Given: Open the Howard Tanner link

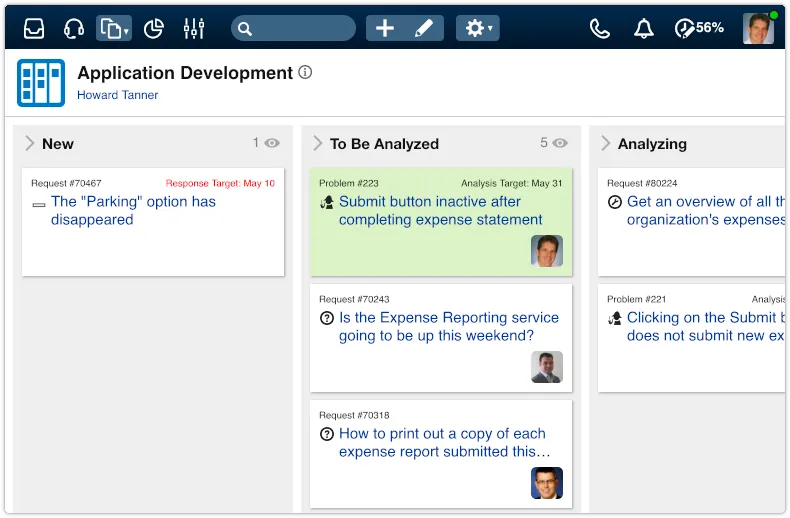Looking at the screenshot, I should pyautogui.click(x=117, y=95).
